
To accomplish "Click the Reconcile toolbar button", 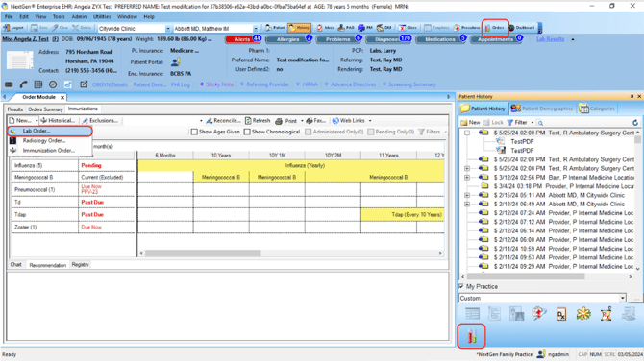I will point(223,121).
